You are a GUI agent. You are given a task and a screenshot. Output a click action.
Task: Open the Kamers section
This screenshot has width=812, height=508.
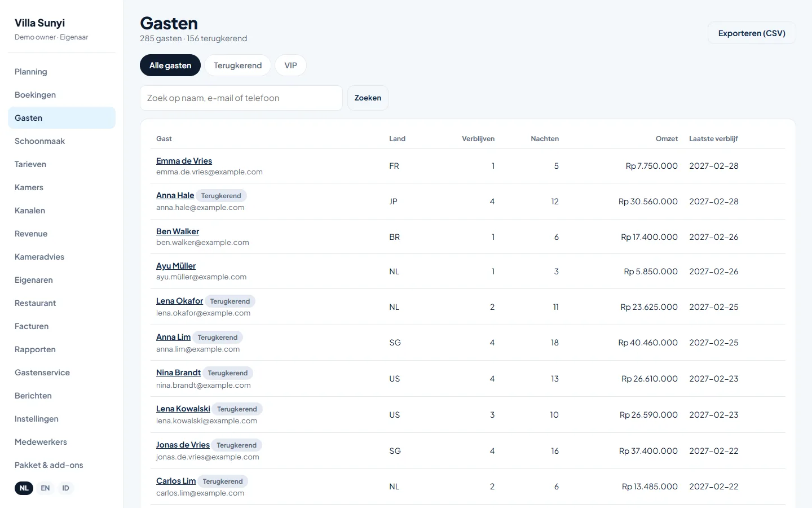(61, 187)
